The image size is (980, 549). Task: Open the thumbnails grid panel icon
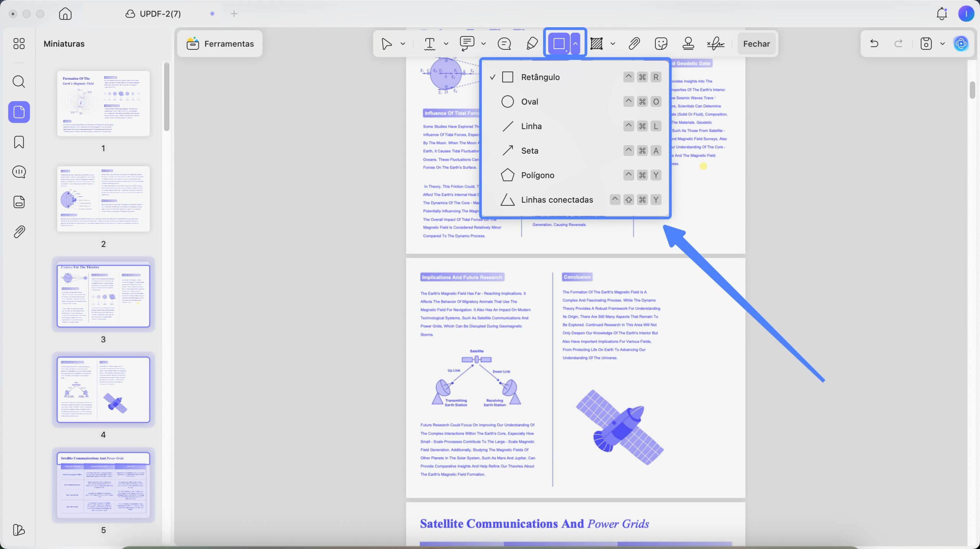(19, 44)
